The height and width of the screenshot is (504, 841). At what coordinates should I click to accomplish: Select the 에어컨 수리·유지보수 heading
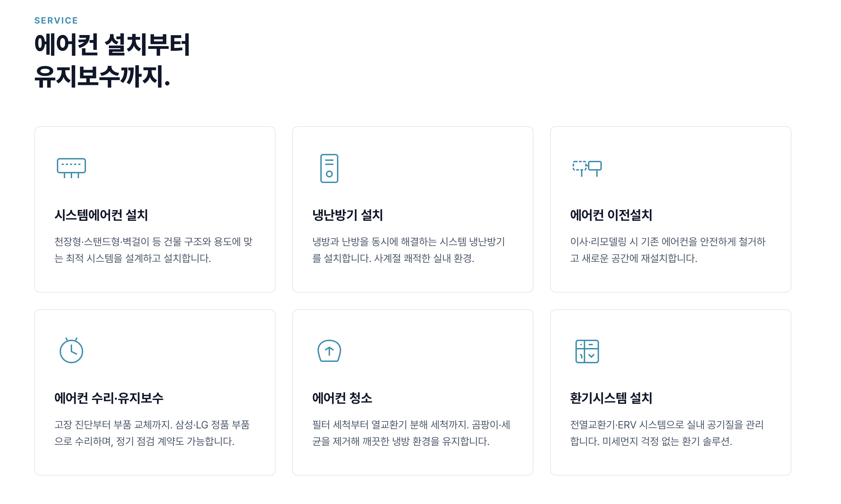click(109, 398)
